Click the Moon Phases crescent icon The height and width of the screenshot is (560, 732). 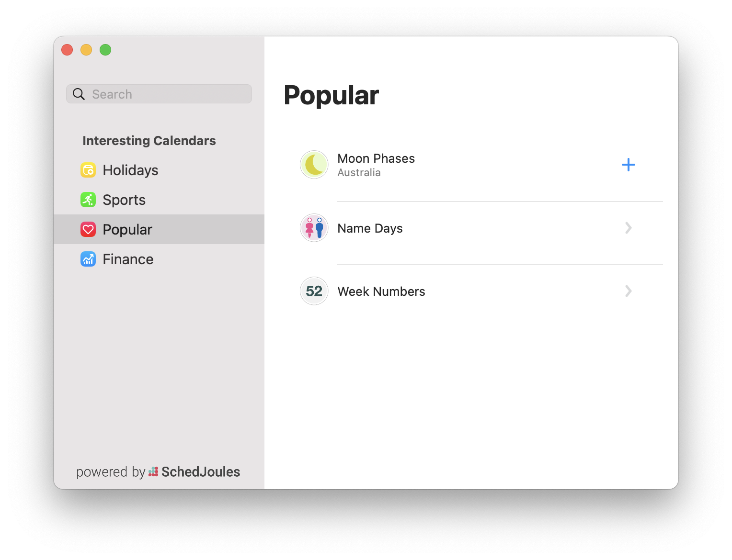[314, 165]
